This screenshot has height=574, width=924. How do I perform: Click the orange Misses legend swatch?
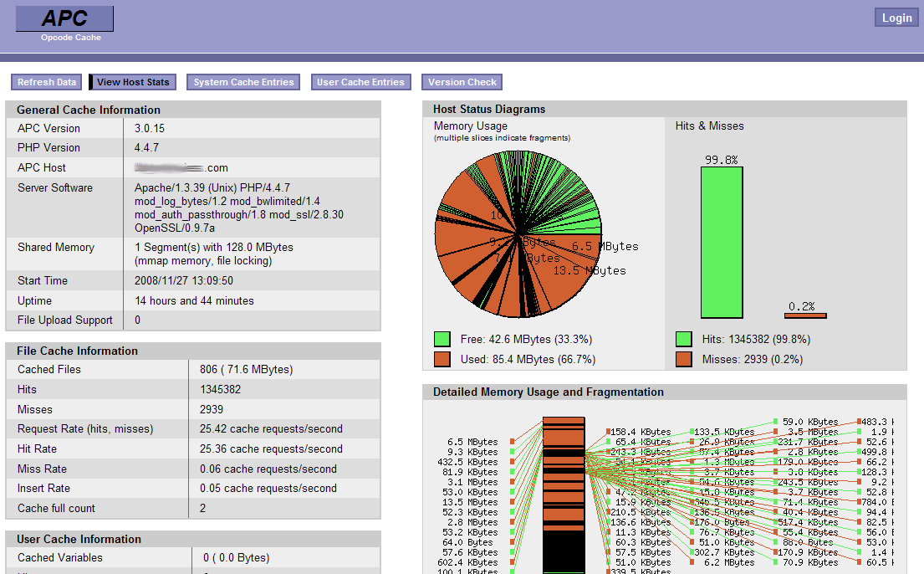tap(683, 359)
